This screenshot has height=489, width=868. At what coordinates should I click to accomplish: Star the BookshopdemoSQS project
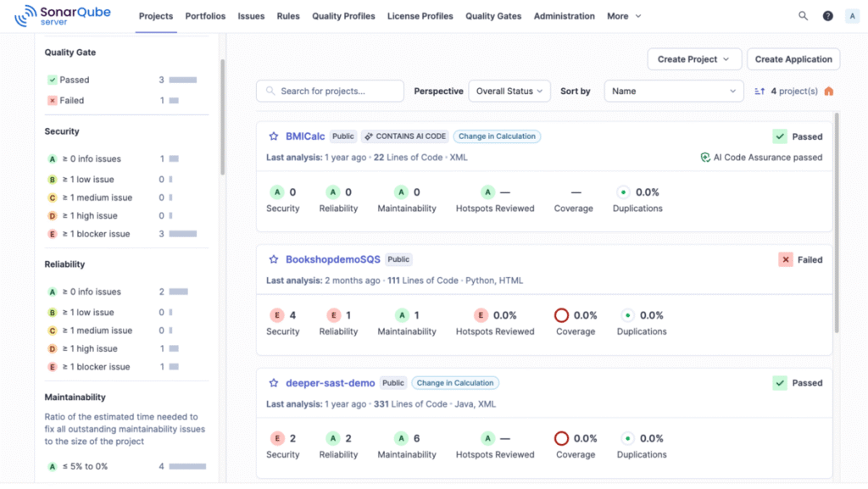point(274,260)
